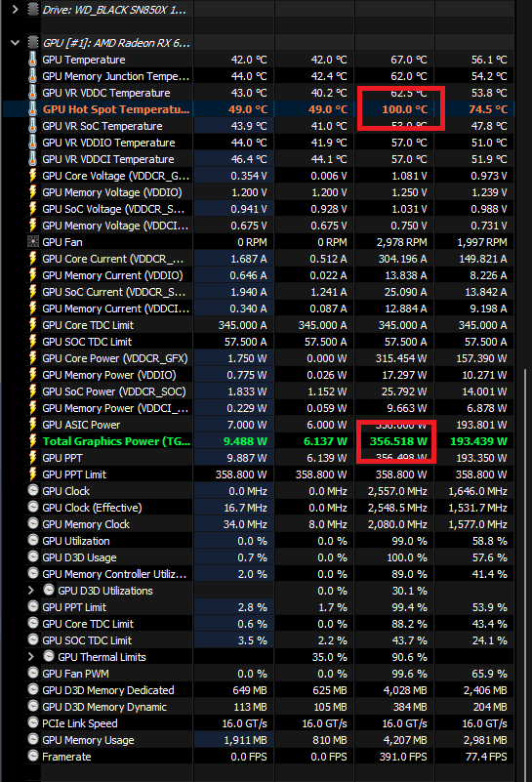Click the 100.0 °C hot spot maximum value
The width and height of the screenshot is (532, 782).
(404, 109)
